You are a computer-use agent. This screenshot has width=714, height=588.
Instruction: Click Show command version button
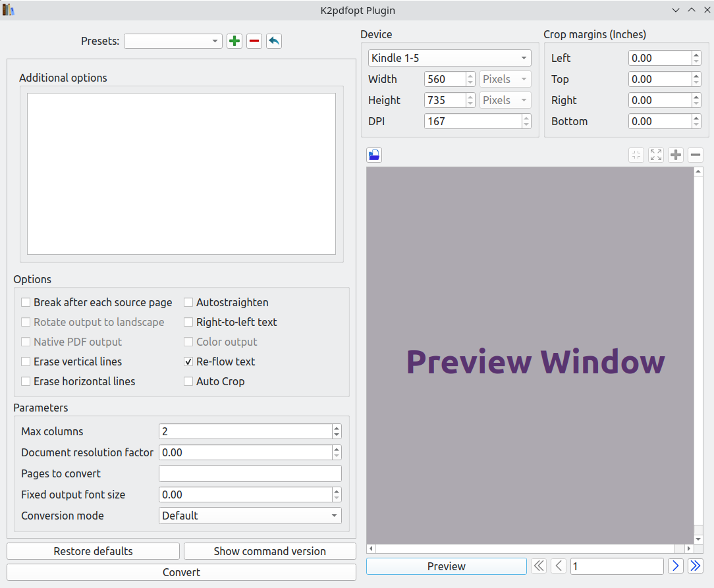[x=270, y=551]
